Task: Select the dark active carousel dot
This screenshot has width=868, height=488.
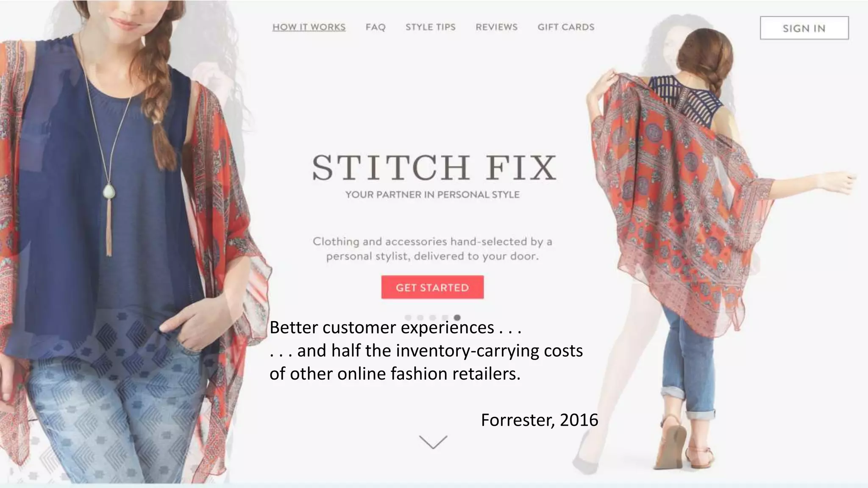Action: (457, 317)
